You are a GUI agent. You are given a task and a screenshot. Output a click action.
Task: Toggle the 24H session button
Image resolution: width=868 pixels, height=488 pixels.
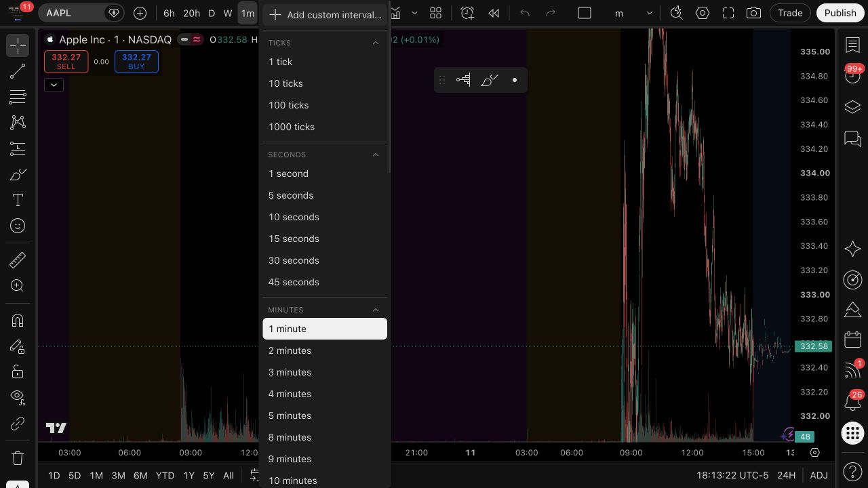(x=786, y=475)
